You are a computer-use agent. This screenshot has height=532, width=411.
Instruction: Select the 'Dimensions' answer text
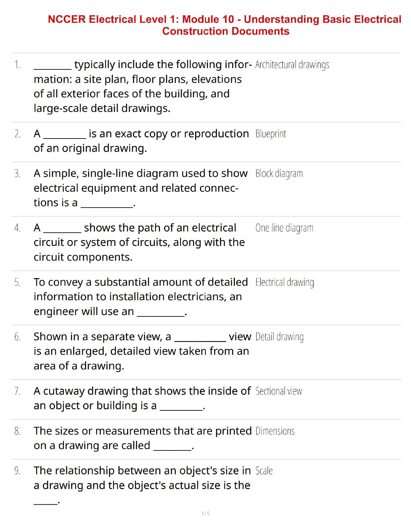click(x=275, y=431)
